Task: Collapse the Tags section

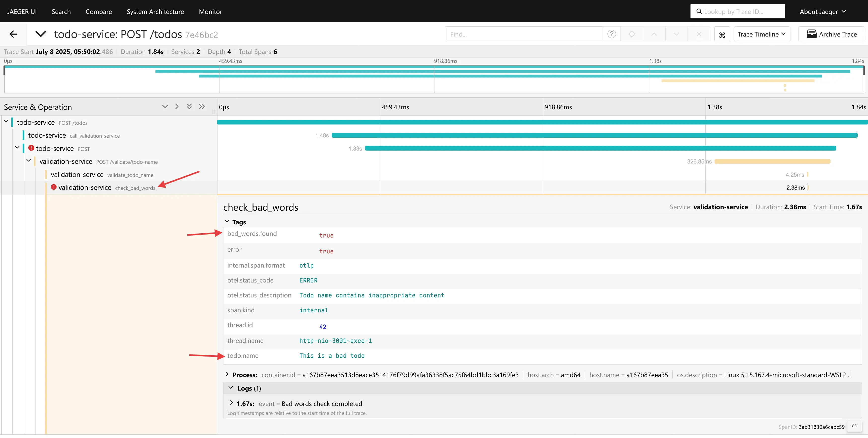Action: [x=235, y=222]
